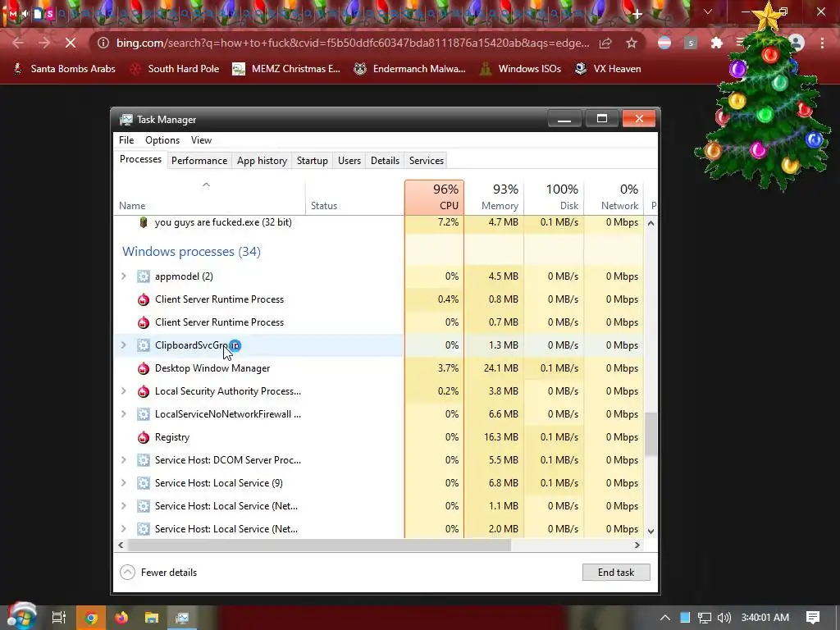Click the Registry process ornament icon
This screenshot has height=630, width=840.
click(143, 437)
